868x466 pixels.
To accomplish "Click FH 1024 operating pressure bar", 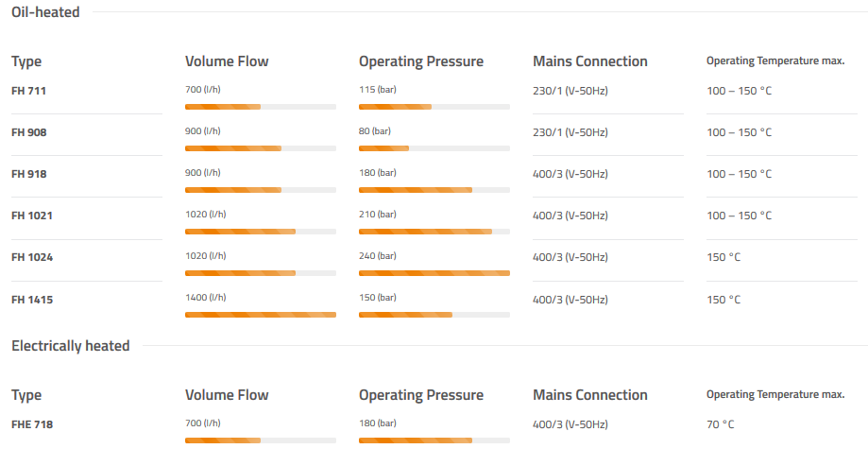I will click(x=434, y=273).
